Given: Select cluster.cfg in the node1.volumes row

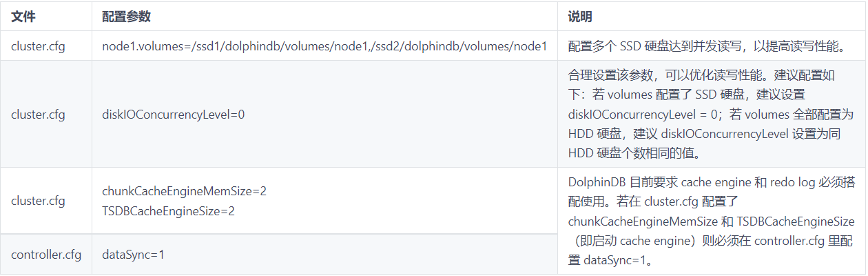Looking at the screenshot, I should [38, 46].
